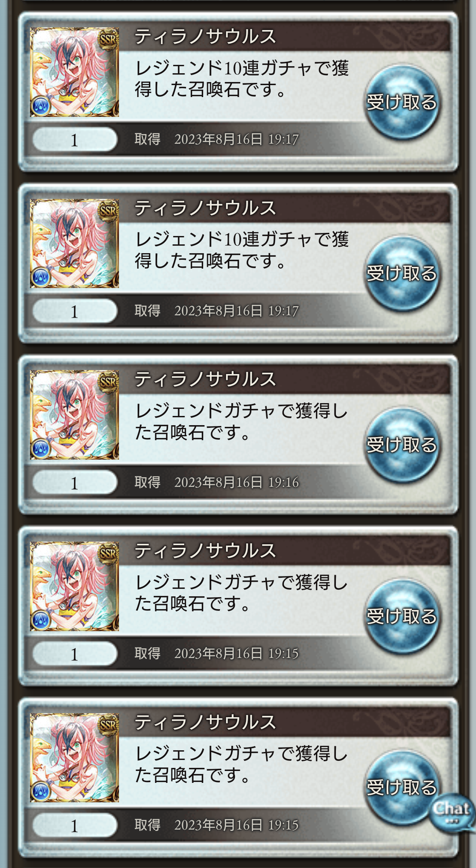Image resolution: width=476 pixels, height=868 pixels.
Task: Tap SSR badge on third thumbnail
Action: pos(108,382)
